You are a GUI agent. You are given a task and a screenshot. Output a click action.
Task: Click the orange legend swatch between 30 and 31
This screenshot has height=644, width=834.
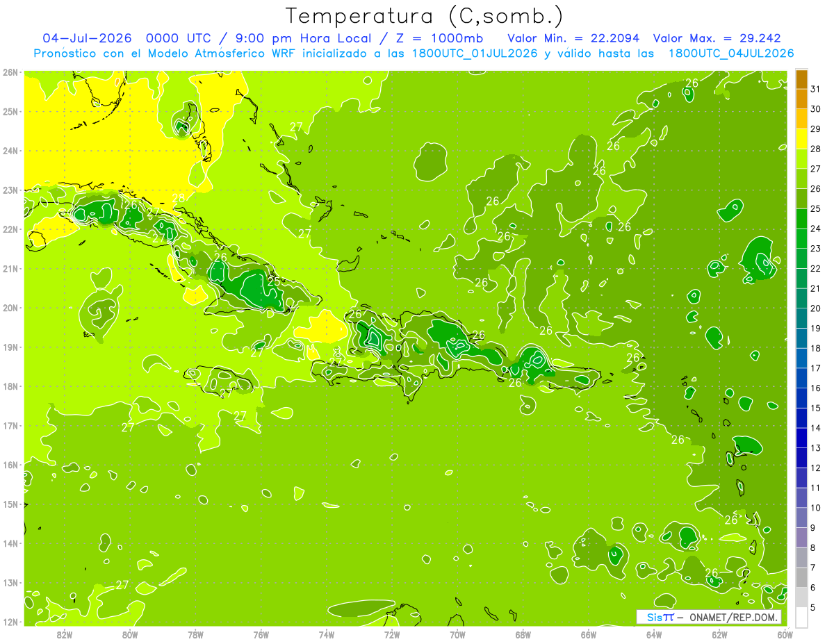[x=801, y=99]
